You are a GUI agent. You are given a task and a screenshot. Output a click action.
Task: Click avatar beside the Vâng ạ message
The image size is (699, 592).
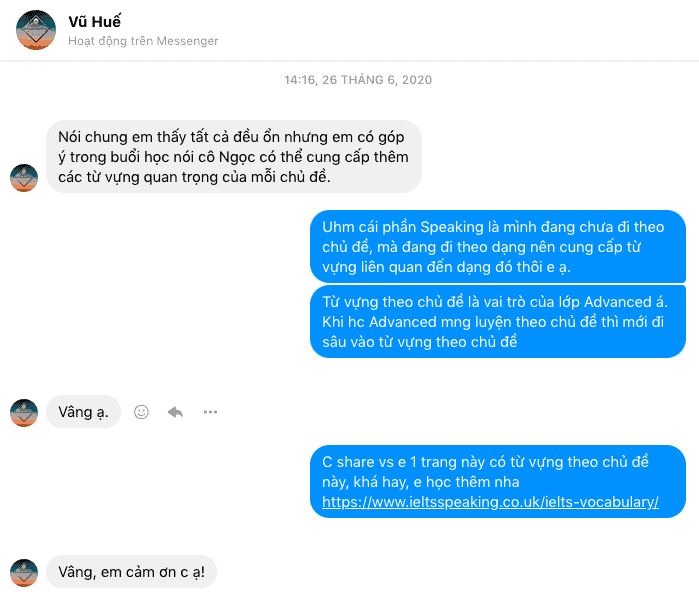[24, 413]
